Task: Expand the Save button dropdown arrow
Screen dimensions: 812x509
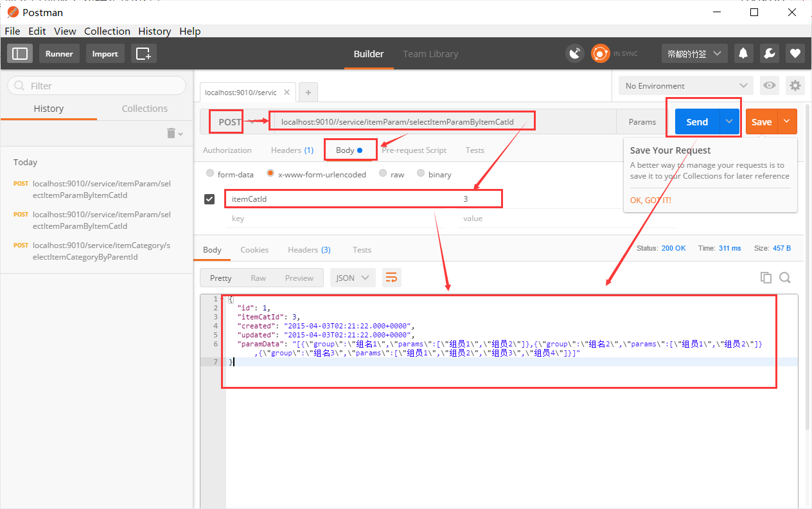Action: tap(787, 121)
